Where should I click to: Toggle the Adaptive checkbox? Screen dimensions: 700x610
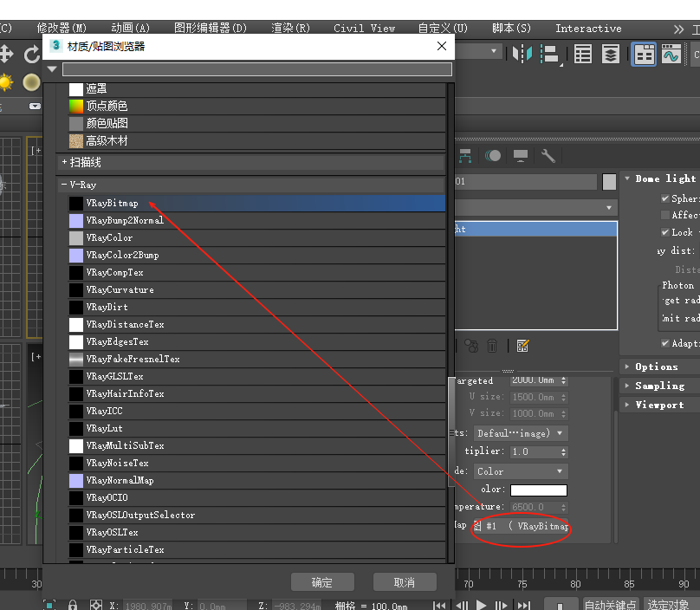665,343
